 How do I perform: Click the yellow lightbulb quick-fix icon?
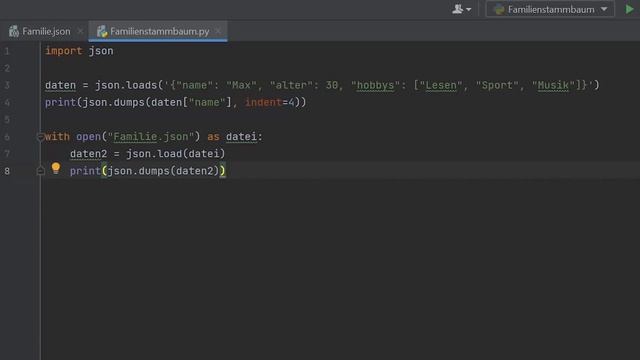(56, 168)
